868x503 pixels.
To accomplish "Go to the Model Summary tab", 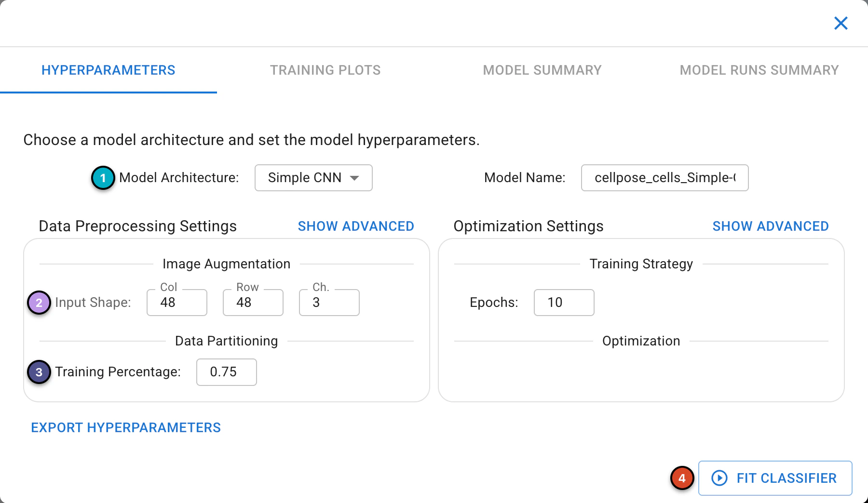I will pyautogui.click(x=542, y=70).
